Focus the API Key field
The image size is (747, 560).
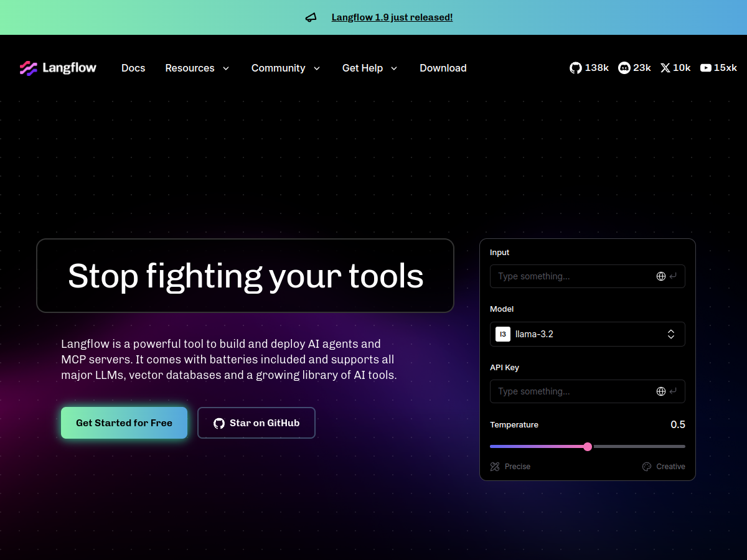pos(588,391)
